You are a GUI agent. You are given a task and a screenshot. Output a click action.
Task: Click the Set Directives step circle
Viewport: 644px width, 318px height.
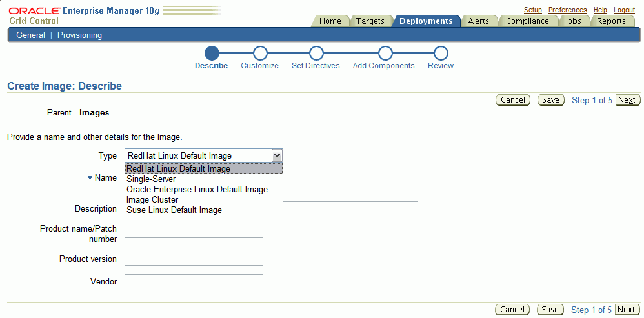(316, 53)
